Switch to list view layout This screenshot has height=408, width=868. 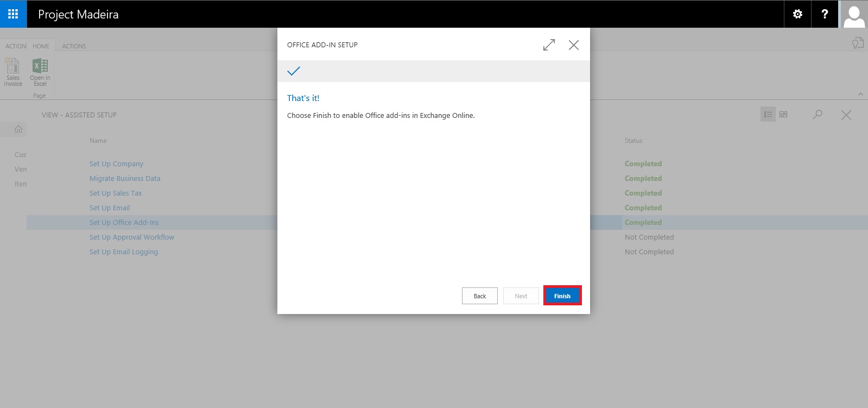[x=768, y=115]
